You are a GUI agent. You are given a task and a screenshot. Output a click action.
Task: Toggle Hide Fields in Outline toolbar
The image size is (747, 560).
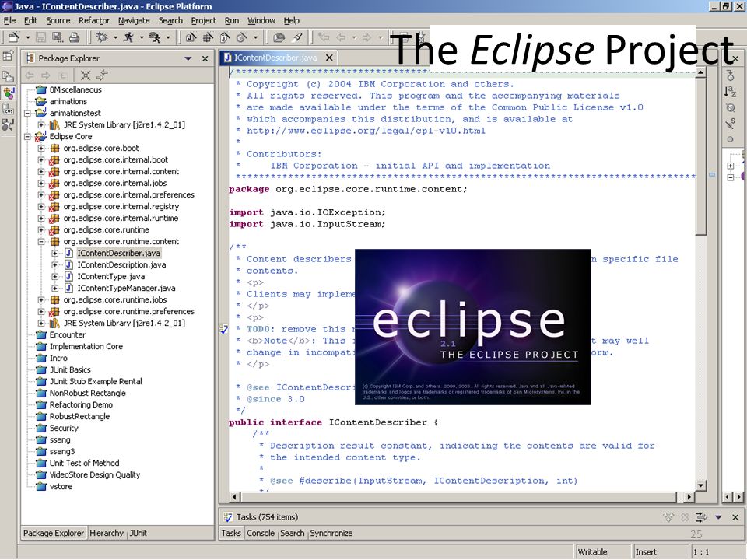pyautogui.click(x=730, y=107)
